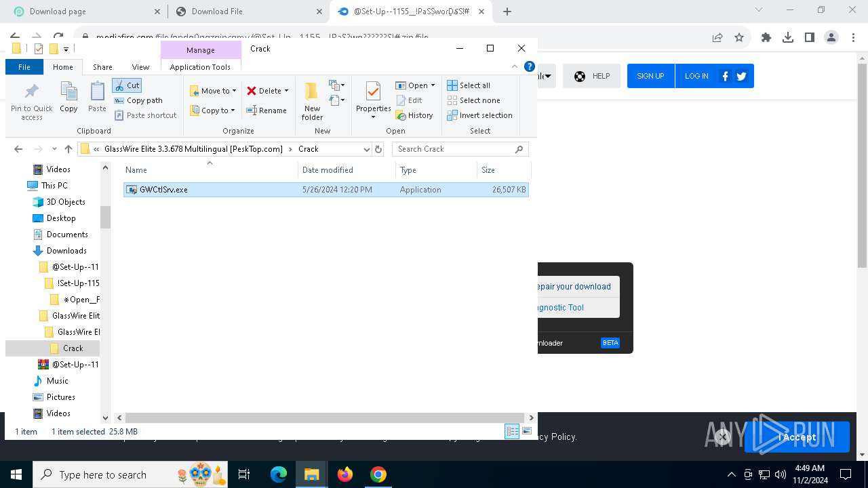Image resolution: width=868 pixels, height=488 pixels.
Task: Open the File menu
Action: [x=24, y=67]
